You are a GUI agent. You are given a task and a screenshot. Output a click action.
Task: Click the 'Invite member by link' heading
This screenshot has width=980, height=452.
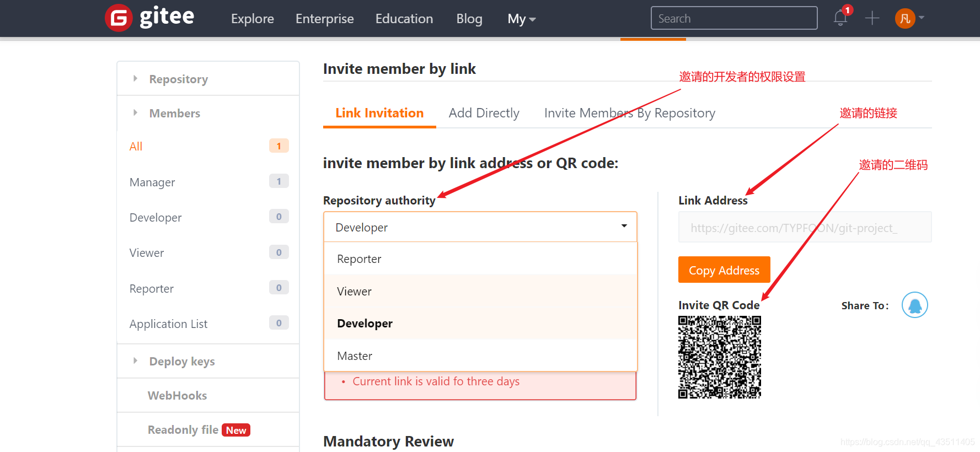399,69
